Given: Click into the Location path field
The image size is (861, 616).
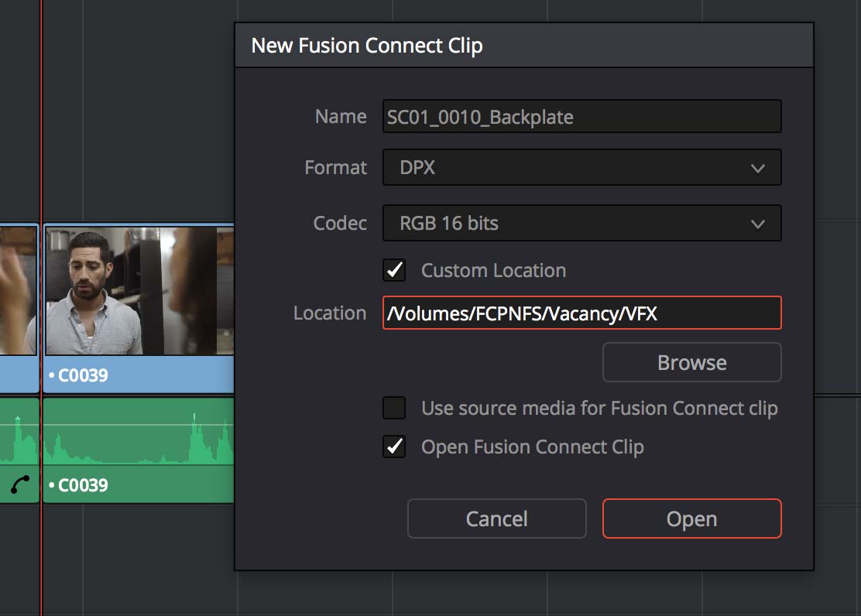Looking at the screenshot, I should click(x=582, y=313).
